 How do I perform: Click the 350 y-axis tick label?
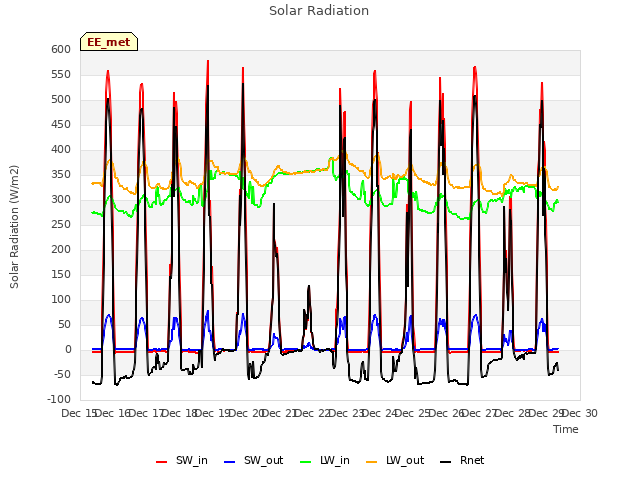click(61, 175)
